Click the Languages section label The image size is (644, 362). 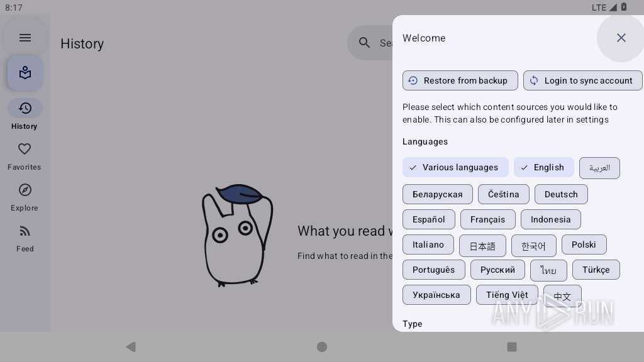click(x=425, y=141)
